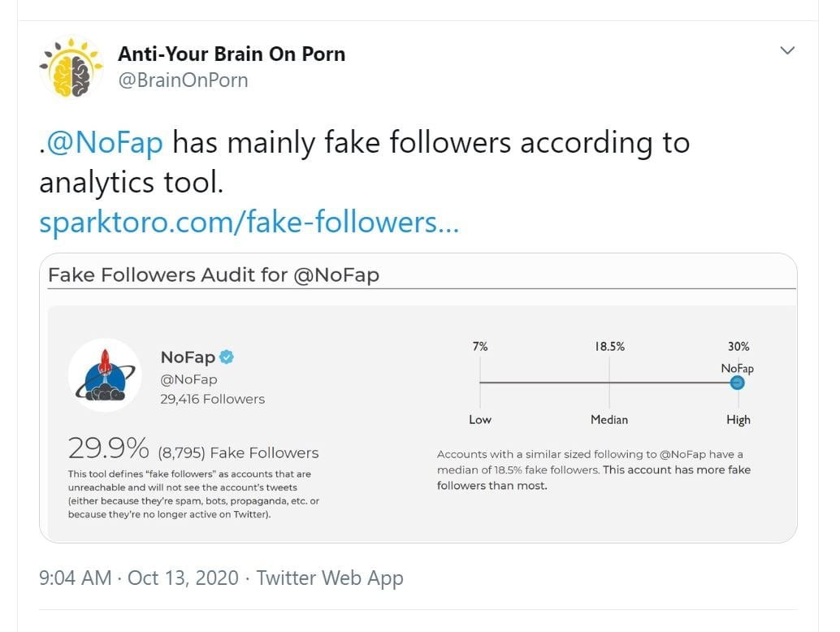Open the tweet options chevron menu
Viewport: 840px width, 632px height.
pos(786,50)
